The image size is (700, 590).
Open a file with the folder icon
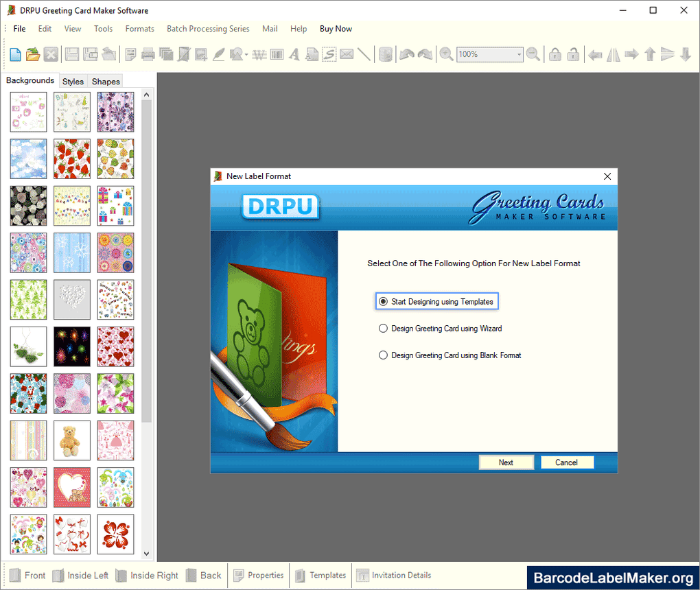click(x=32, y=54)
